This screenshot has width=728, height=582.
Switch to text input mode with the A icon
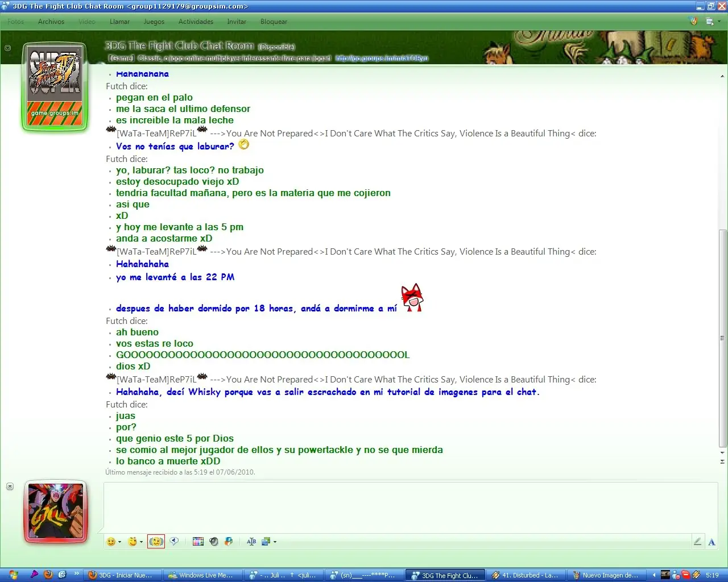tap(712, 541)
